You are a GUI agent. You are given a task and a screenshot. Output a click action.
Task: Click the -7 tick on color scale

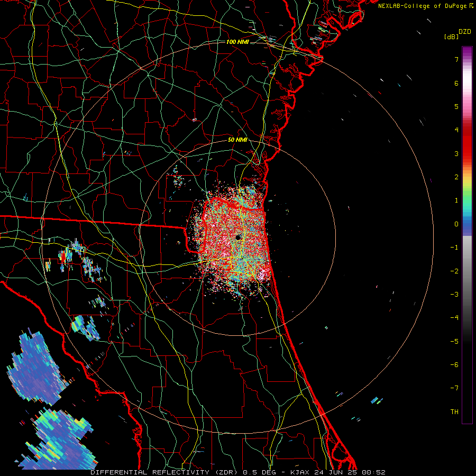click(x=454, y=388)
